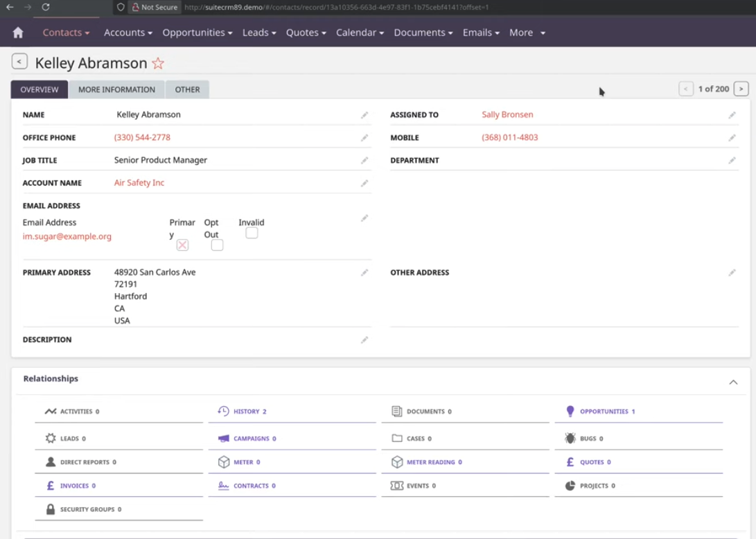Screen dimensions: 756x539
Task: Open the Accounts dropdown menu
Action: (128, 33)
